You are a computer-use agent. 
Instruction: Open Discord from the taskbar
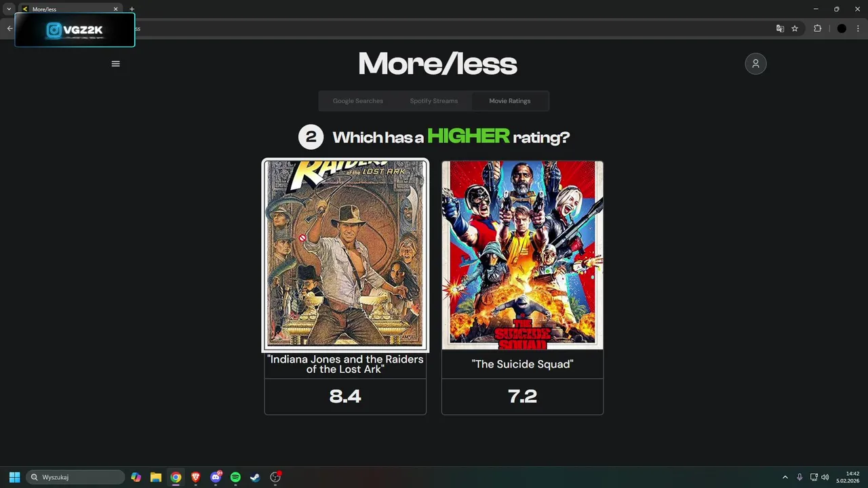pyautogui.click(x=216, y=477)
